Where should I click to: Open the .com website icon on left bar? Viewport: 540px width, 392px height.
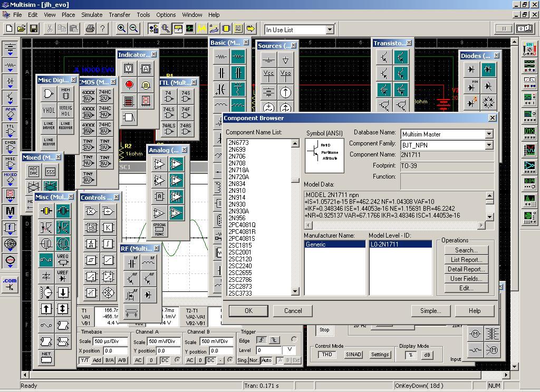[10, 284]
